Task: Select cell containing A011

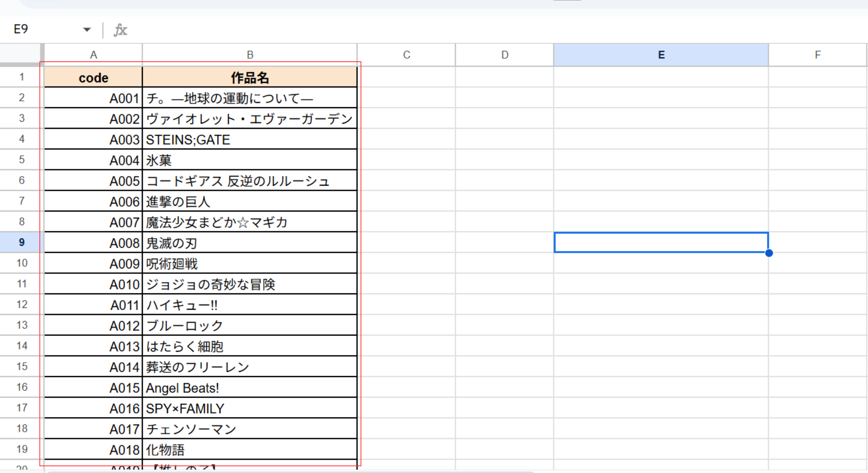Action: point(93,304)
